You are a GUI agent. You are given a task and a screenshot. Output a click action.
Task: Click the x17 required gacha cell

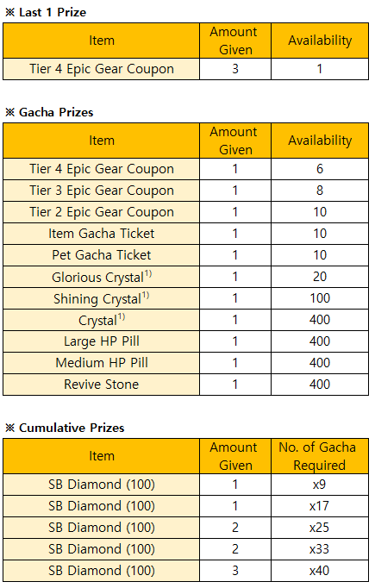[x=320, y=506]
